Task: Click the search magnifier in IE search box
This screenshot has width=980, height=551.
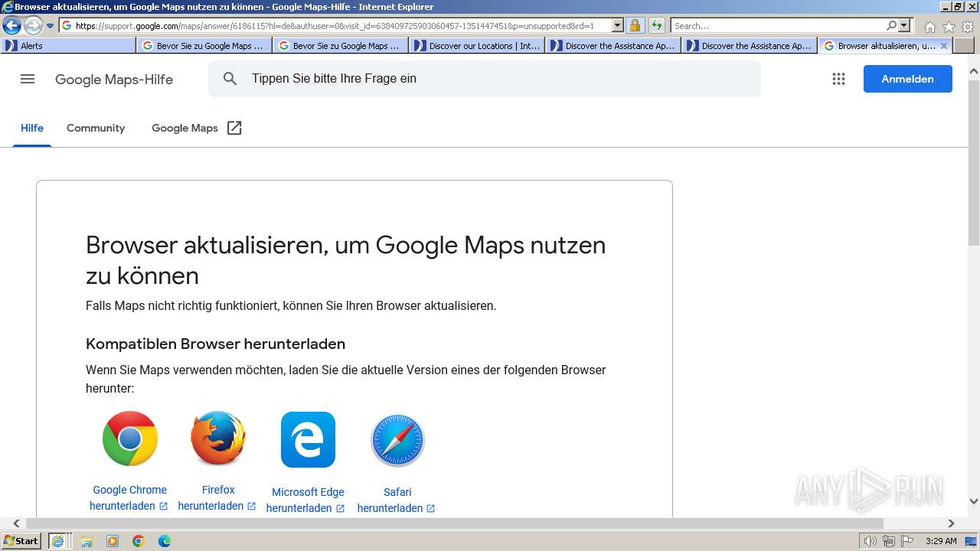Action: point(891,25)
